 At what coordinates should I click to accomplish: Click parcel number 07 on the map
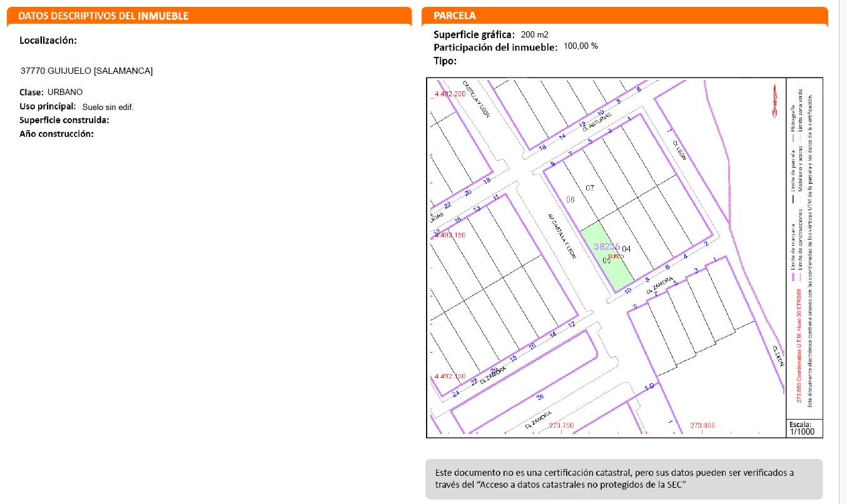589,188
